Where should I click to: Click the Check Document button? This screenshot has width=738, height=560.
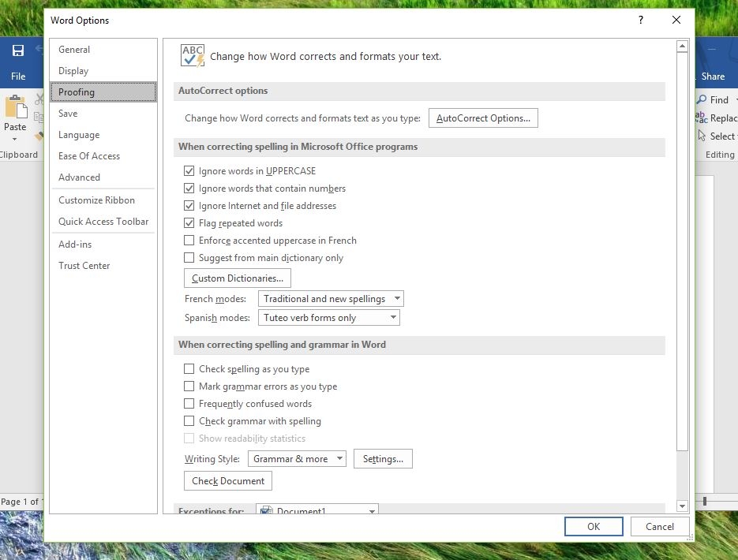click(228, 480)
